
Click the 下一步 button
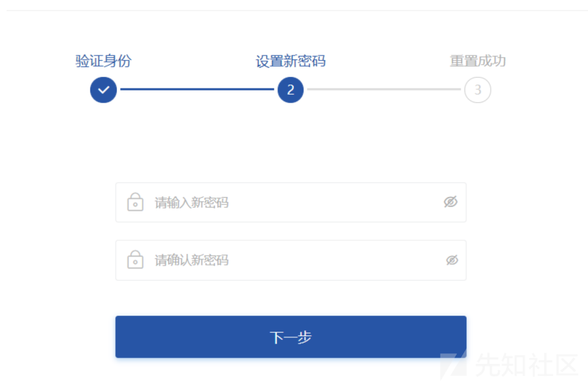(x=291, y=337)
